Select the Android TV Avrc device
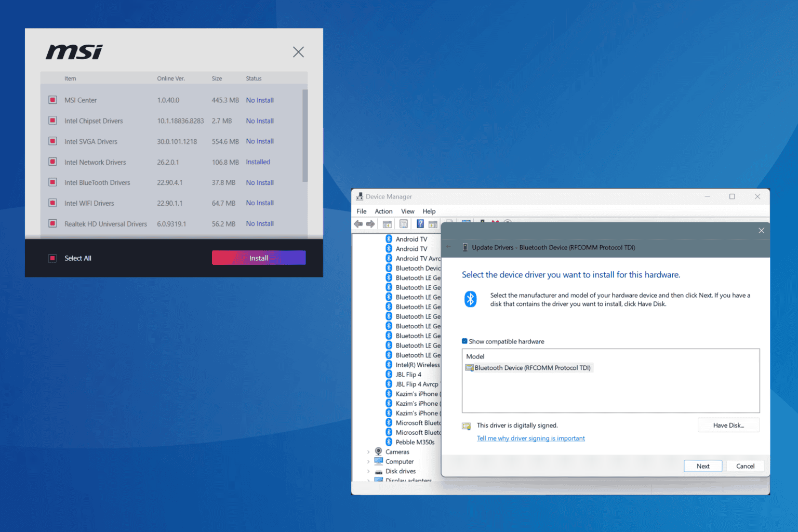Image resolution: width=798 pixels, height=532 pixels. [418, 258]
